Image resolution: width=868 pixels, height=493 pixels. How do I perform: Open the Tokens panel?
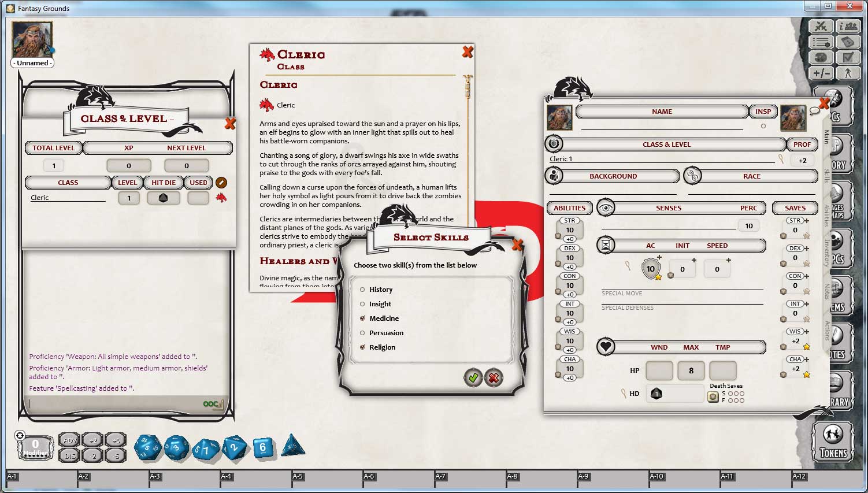coord(832,442)
